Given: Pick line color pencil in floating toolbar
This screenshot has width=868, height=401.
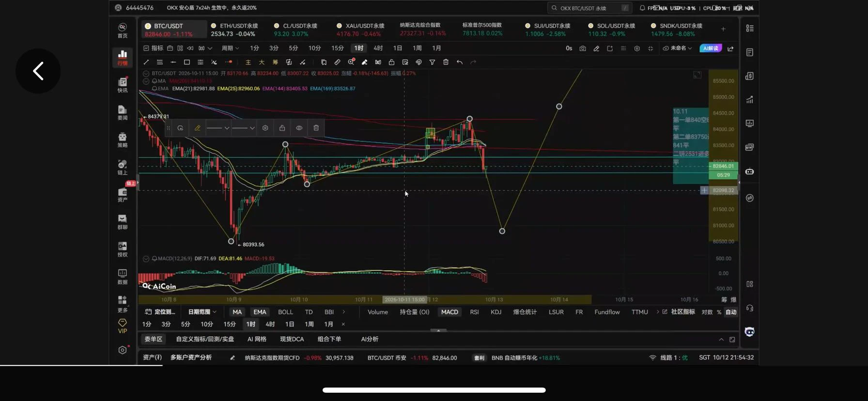Looking at the screenshot, I should 197,128.
